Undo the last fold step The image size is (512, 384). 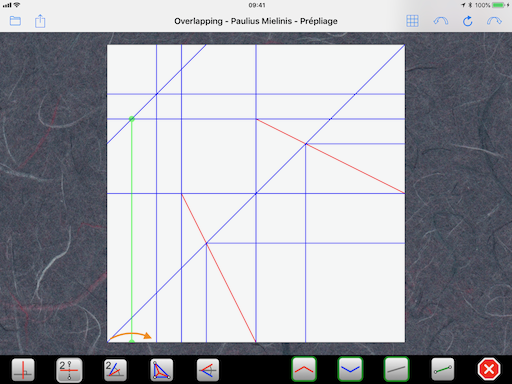[x=441, y=21]
